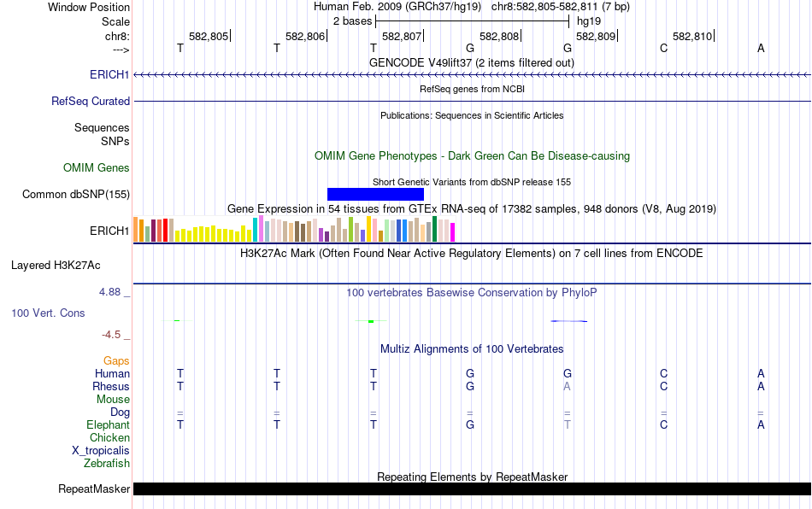Click the Gaps label in Multiz alignments

coord(116,360)
